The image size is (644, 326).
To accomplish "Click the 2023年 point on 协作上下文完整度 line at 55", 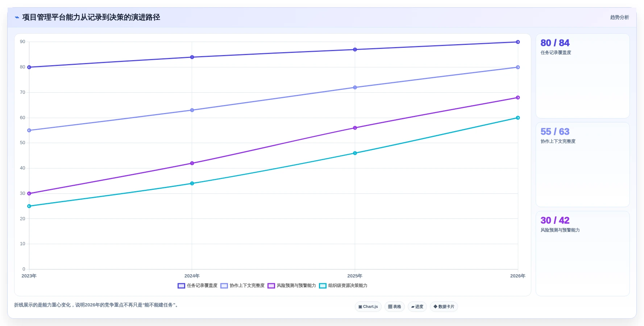I will (29, 130).
